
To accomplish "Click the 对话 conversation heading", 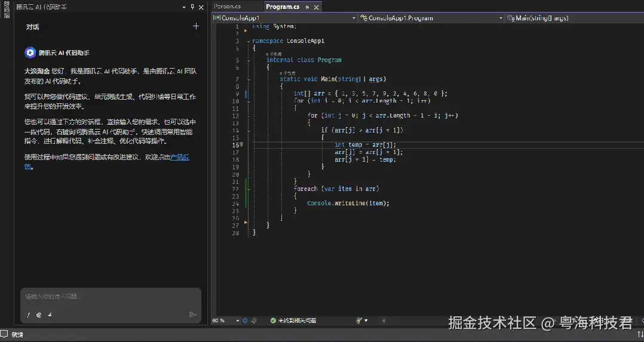I will tap(32, 27).
